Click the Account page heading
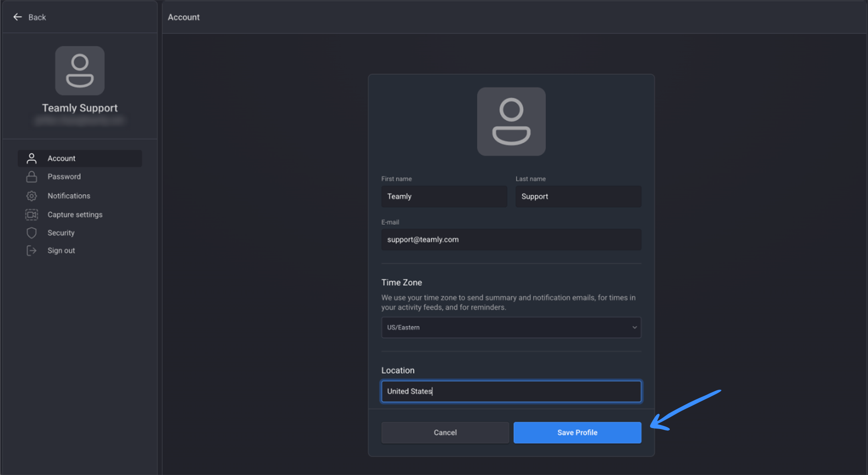The image size is (868, 475). pos(184,17)
